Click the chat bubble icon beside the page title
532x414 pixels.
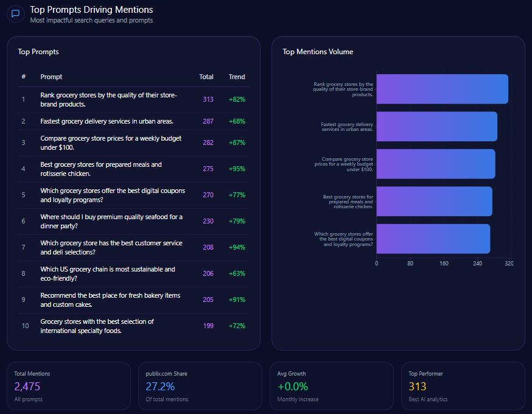[16, 14]
